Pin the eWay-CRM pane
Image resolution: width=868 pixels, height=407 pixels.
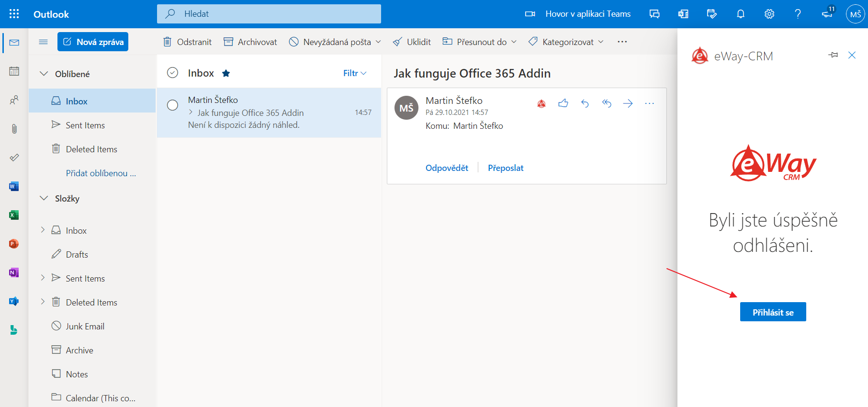[833, 55]
